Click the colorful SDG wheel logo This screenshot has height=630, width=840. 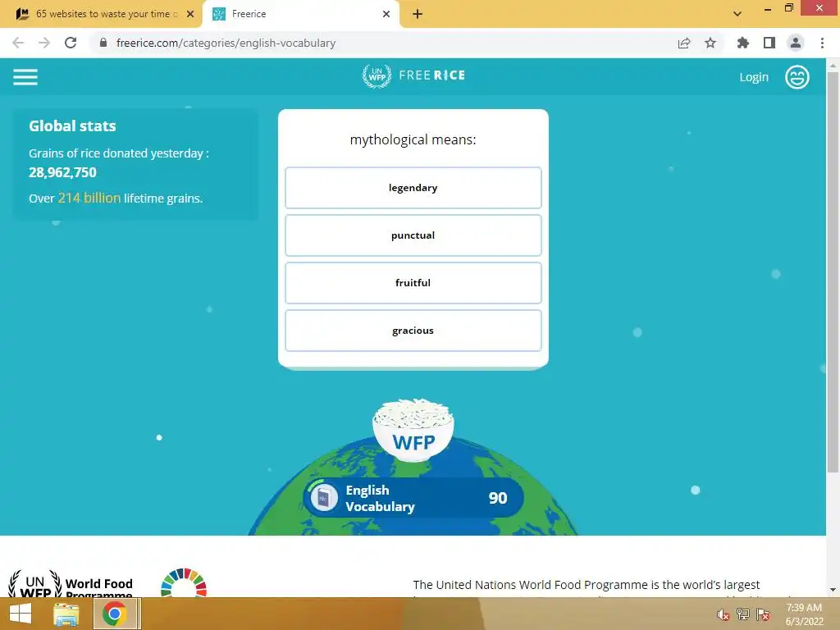tap(184, 583)
